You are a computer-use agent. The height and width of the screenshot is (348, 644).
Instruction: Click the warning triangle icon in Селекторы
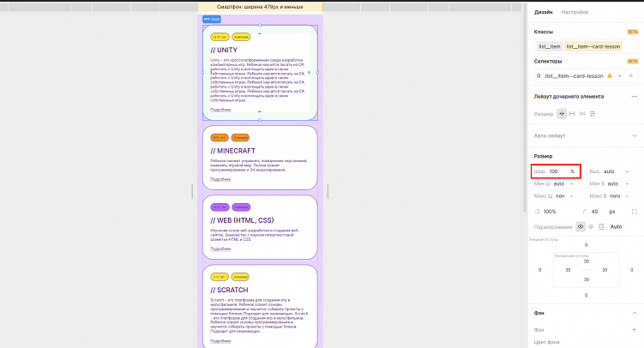coord(610,75)
